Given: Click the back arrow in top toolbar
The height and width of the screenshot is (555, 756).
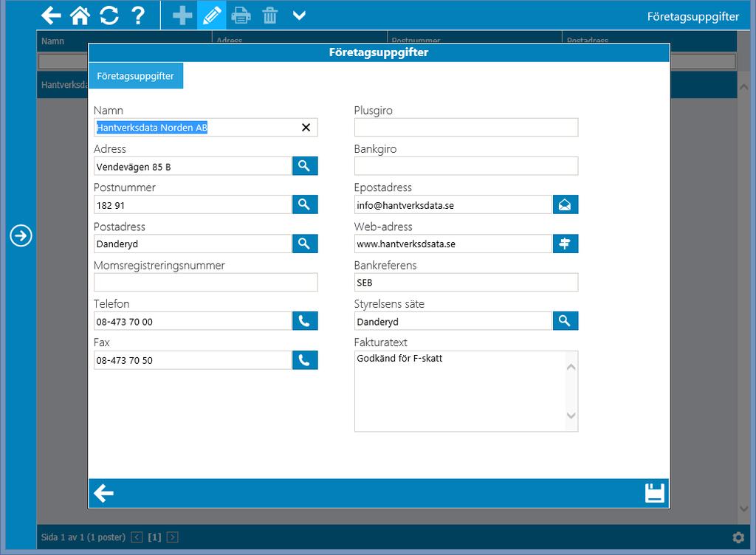Looking at the screenshot, I should pos(51,15).
